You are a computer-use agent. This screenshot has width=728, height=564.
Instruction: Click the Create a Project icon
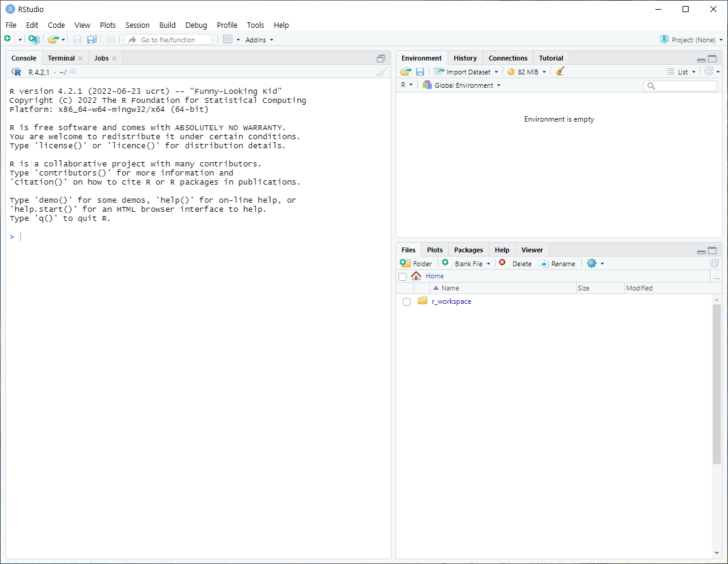[34, 39]
